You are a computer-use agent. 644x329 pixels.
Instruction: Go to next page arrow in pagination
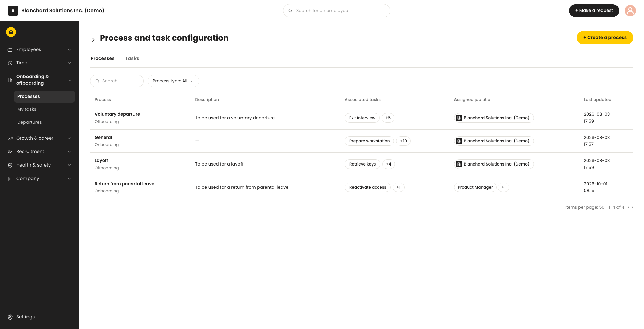632,207
